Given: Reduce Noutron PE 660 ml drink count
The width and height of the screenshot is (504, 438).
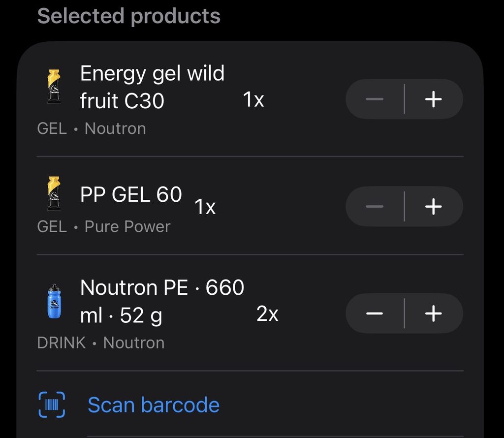Looking at the screenshot, I should coord(375,313).
